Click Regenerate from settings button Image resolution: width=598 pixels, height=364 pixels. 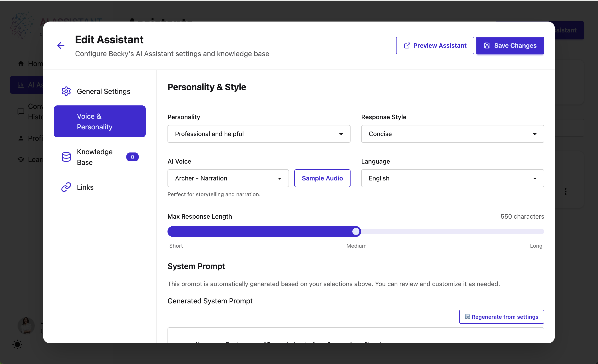click(501, 317)
